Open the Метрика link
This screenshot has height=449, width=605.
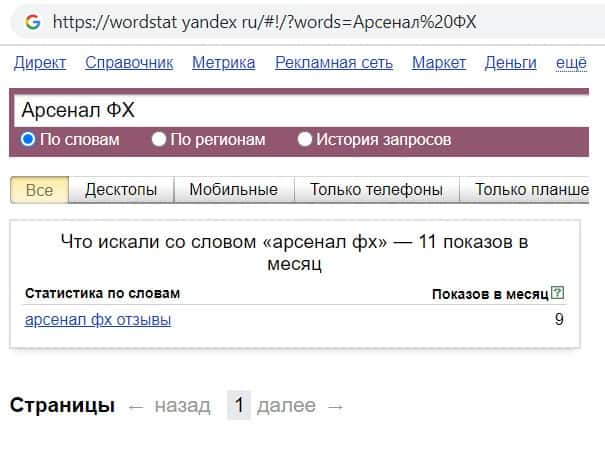tap(224, 62)
